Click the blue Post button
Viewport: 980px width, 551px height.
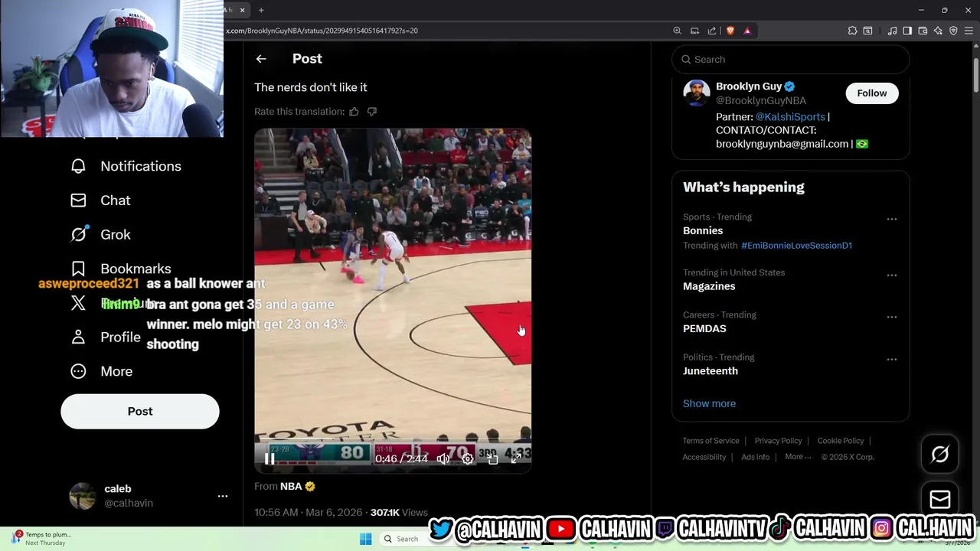[x=140, y=412]
